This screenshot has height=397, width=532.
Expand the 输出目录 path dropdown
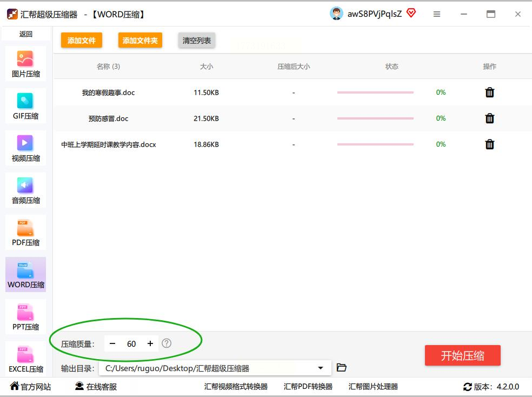click(x=321, y=368)
